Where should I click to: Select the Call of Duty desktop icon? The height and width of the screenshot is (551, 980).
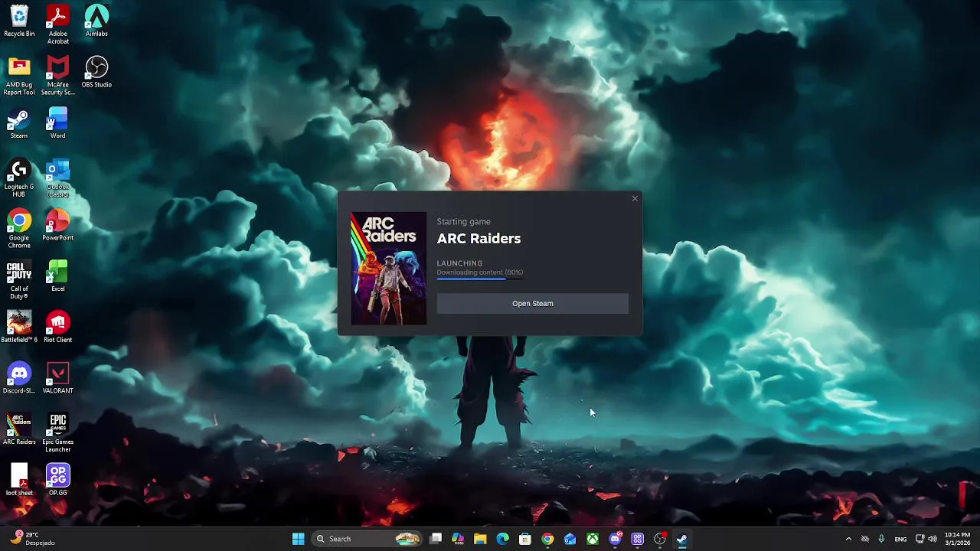pyautogui.click(x=19, y=281)
